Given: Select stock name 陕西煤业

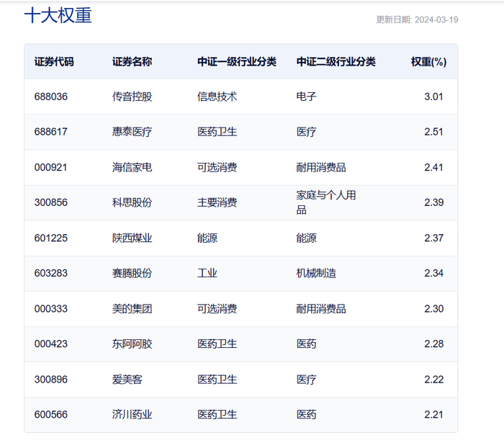Looking at the screenshot, I should [x=132, y=238].
